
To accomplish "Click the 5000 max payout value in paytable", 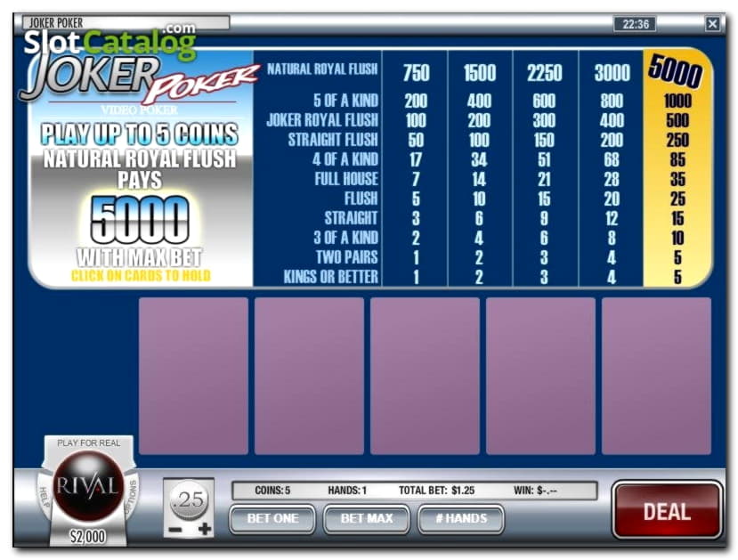I will [676, 71].
